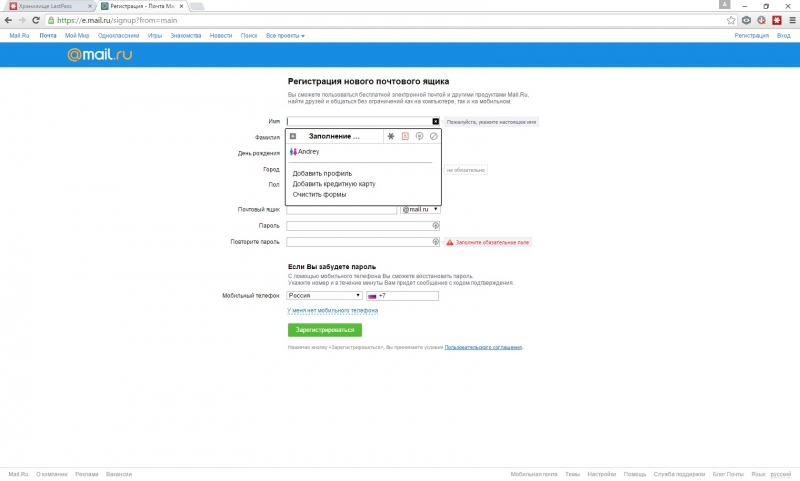
Task: Open Одноклассники in the top navigation
Action: point(118,36)
